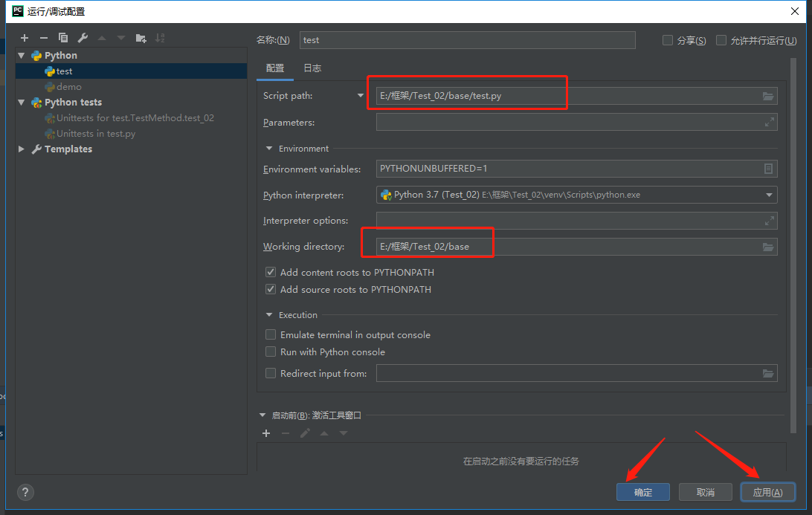Add a new configuration with plus icon

tap(25, 38)
